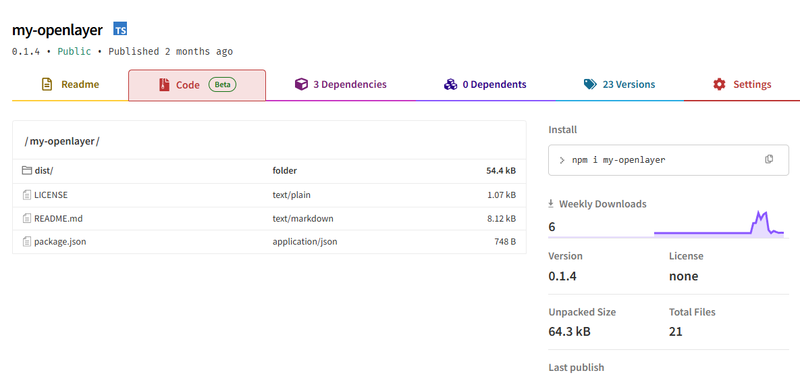Open the 23 Versions tab

(x=619, y=85)
